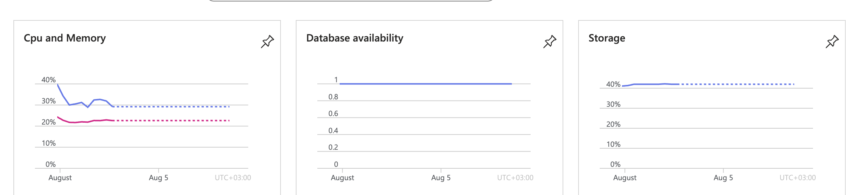Select August marker on Storage chart axis
868x195 pixels.
[x=625, y=178]
